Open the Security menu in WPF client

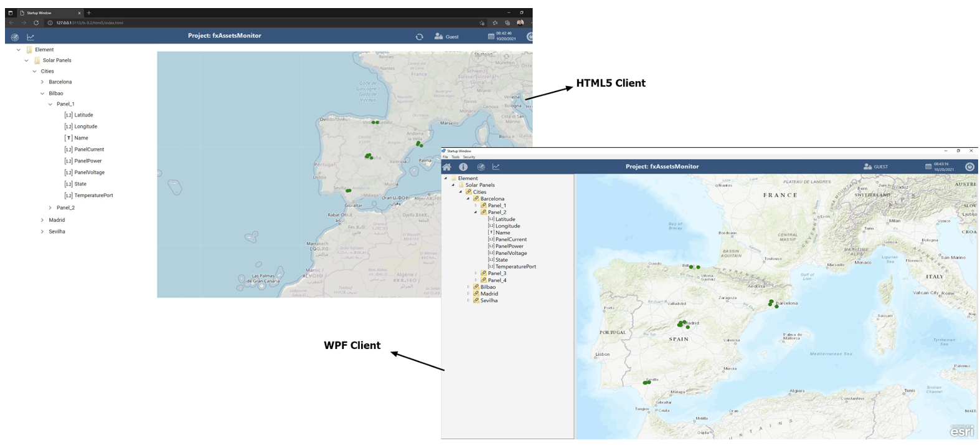pos(469,157)
